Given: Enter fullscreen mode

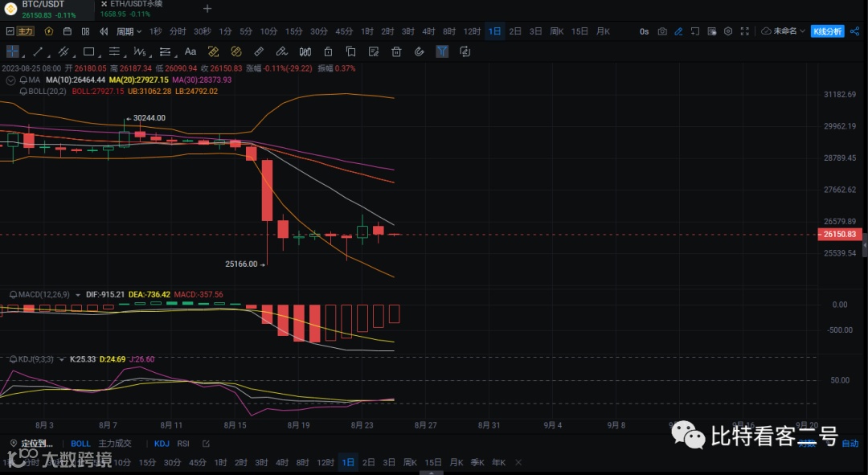Looking at the screenshot, I should click(745, 31).
